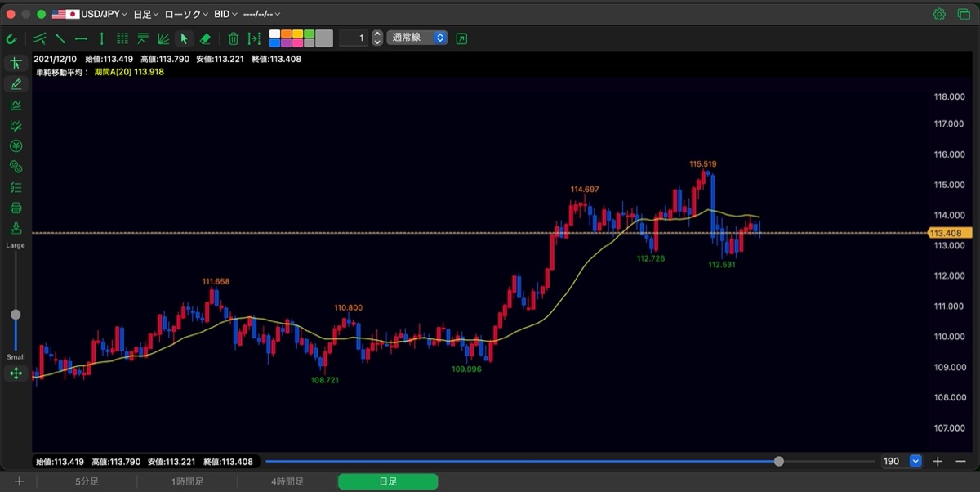Click the green pop-out arrow icon
The image size is (980, 492).
[462, 38]
